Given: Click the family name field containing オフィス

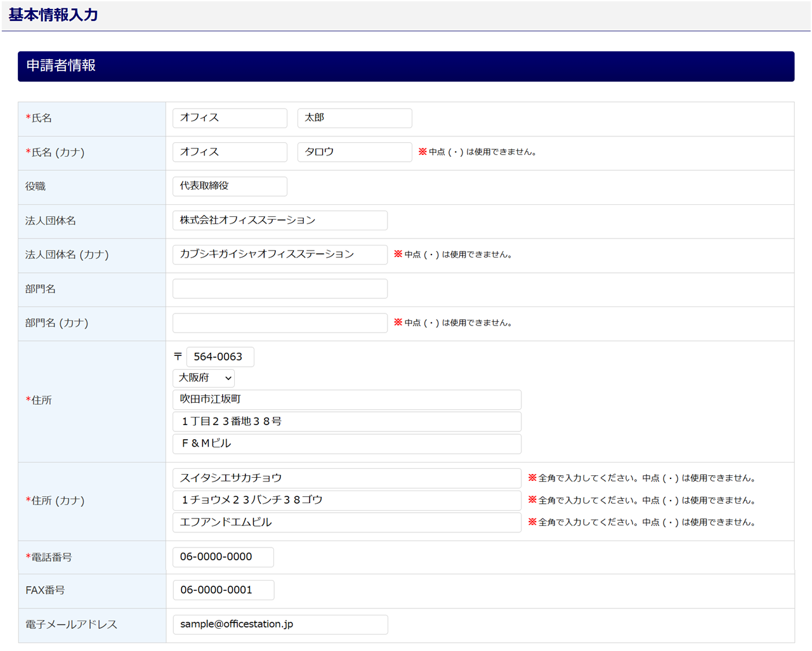Looking at the screenshot, I should [230, 118].
